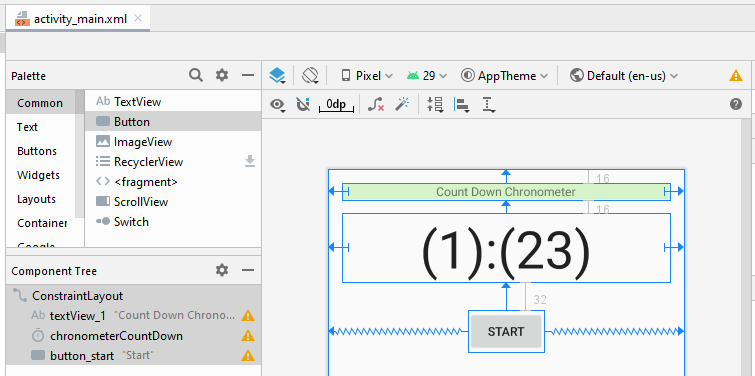Open the Pixel device dropdown
The image size is (755, 376).
(367, 76)
